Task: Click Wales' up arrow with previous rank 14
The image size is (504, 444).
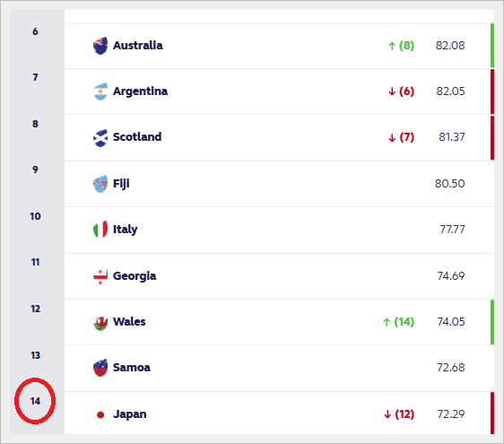Action: (x=387, y=322)
